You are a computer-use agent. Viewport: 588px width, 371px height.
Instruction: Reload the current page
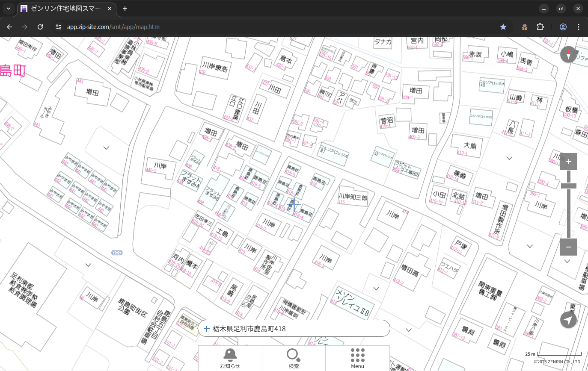click(40, 27)
